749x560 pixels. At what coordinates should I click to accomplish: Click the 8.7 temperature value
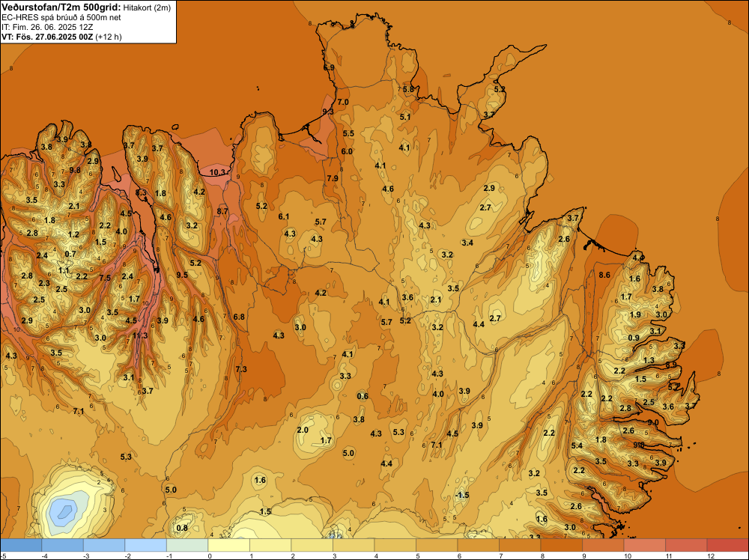click(222, 211)
